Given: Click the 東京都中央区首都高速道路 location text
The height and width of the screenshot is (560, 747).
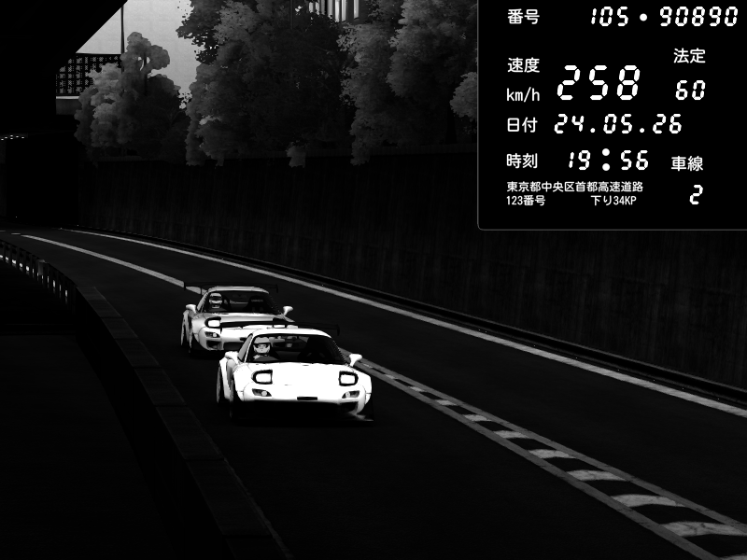Looking at the screenshot, I should 574,186.
